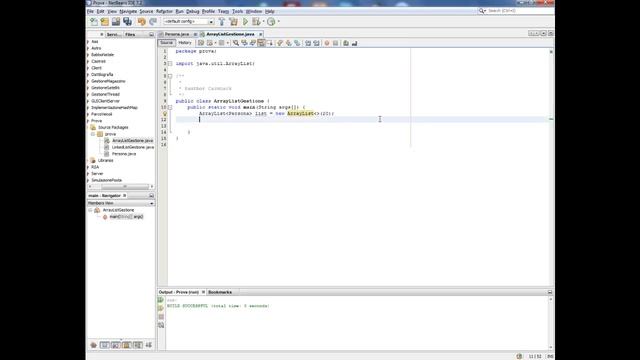Switch to the Files tab

(130, 35)
